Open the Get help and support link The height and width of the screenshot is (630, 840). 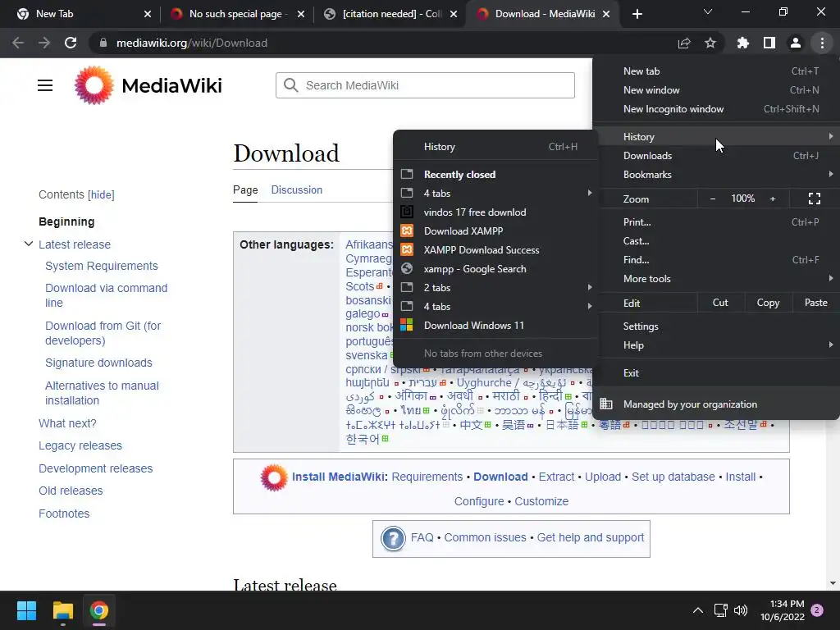[591, 537]
